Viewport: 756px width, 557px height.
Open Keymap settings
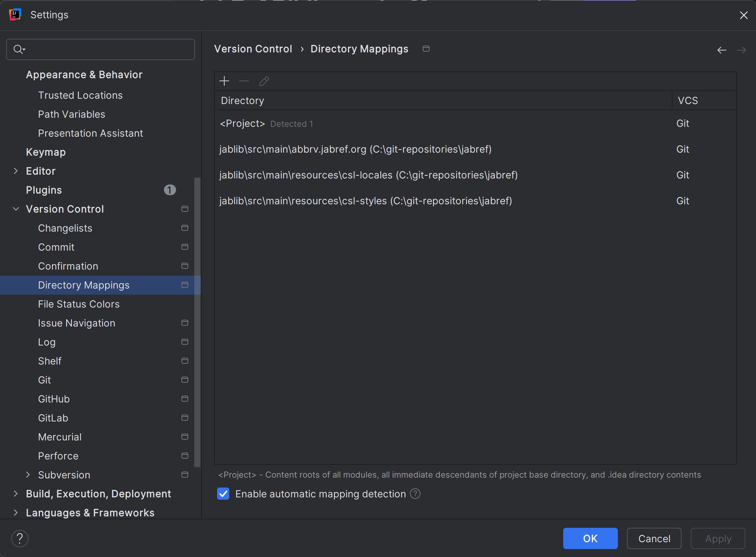(x=46, y=152)
